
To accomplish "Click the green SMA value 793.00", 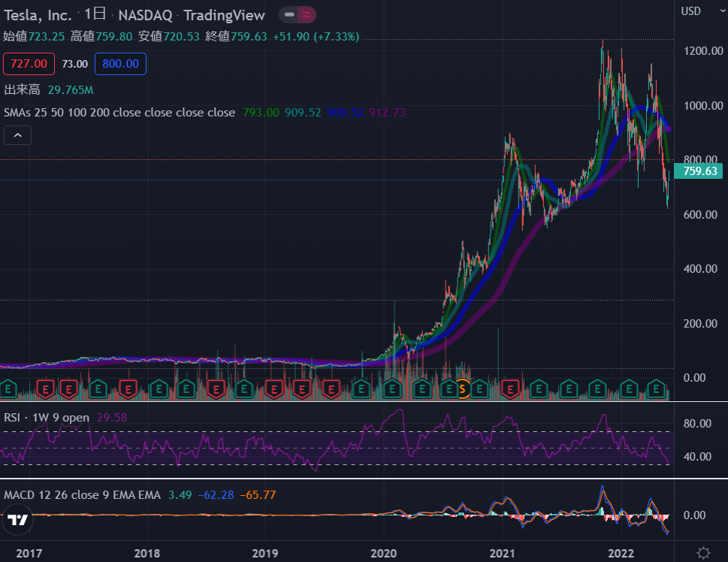I will coord(261,113).
